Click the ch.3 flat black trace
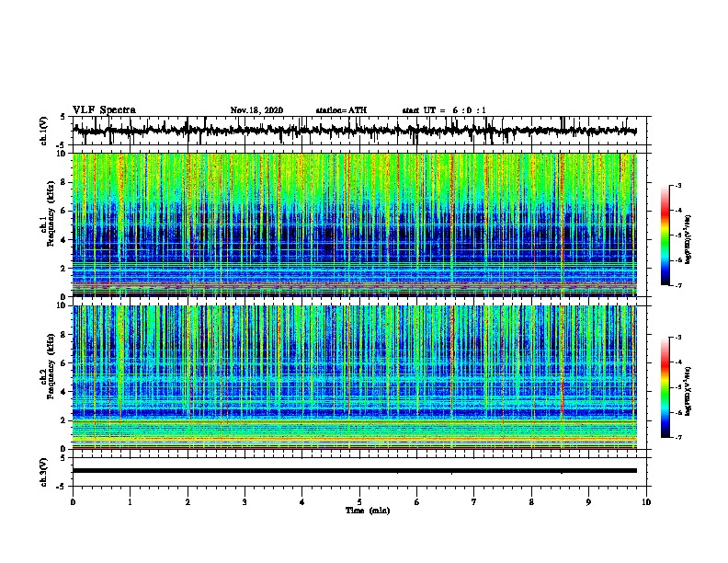 [x=354, y=471]
